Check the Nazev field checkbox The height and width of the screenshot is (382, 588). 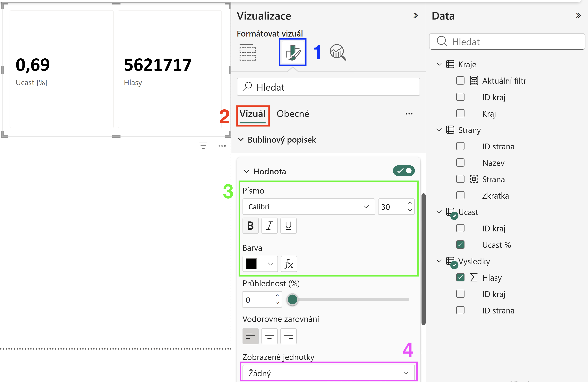point(460,163)
